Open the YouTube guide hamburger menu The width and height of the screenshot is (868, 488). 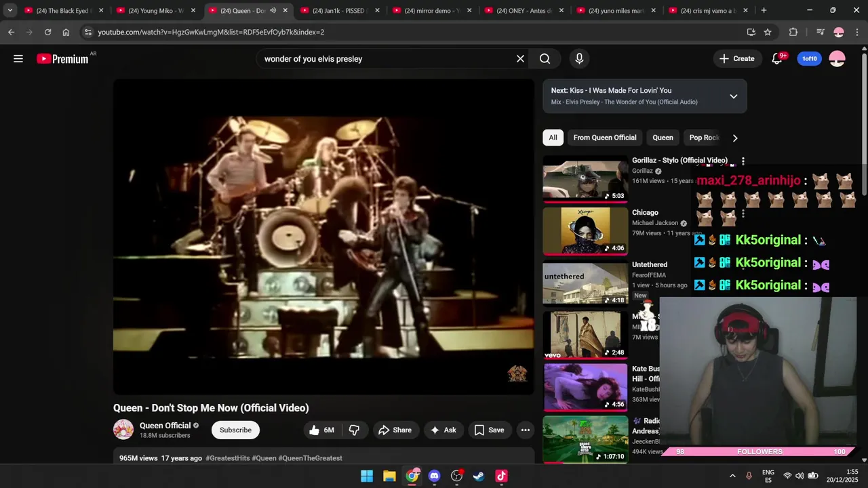pyautogui.click(x=18, y=59)
